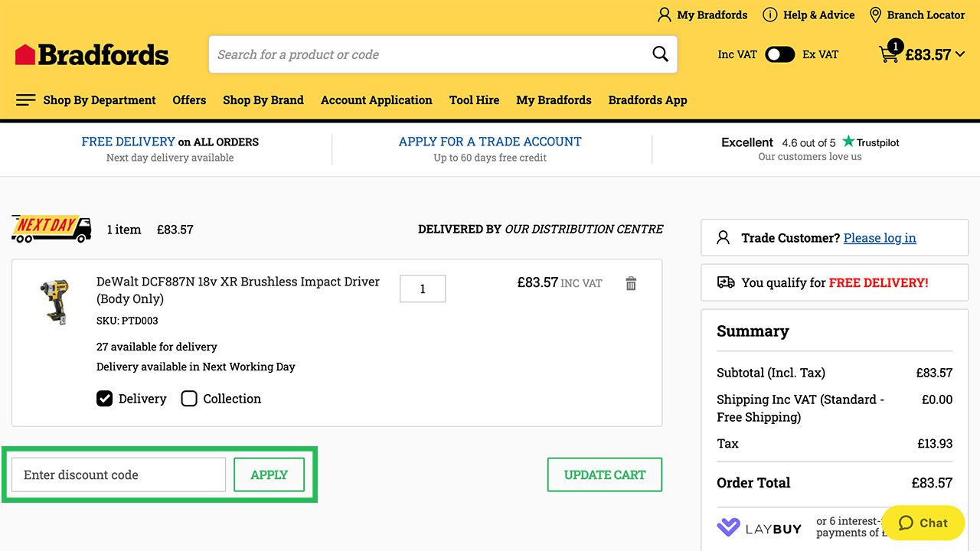Image resolution: width=980 pixels, height=551 pixels.
Task: Click the Branch Locator pin icon
Action: [876, 15]
